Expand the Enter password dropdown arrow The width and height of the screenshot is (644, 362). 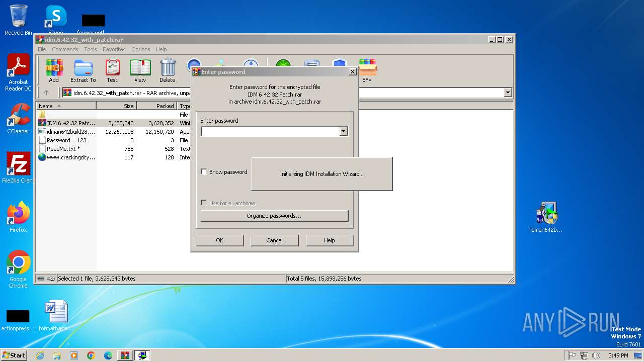(x=343, y=132)
